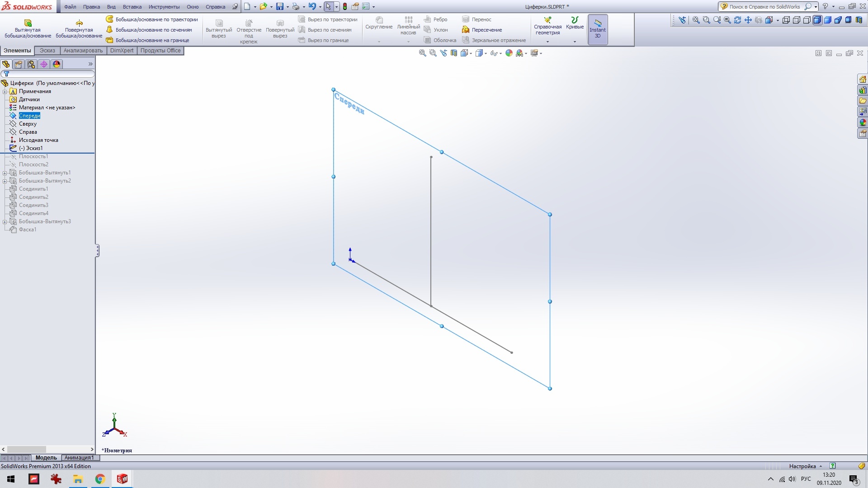Switch to the Эскиз tab
The height and width of the screenshot is (488, 868).
point(47,50)
